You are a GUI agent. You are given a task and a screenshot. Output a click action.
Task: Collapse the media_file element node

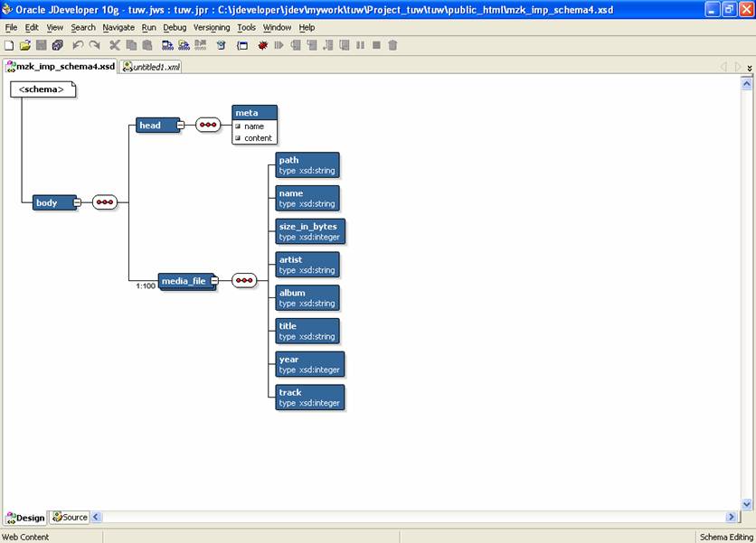pyautogui.click(x=214, y=281)
